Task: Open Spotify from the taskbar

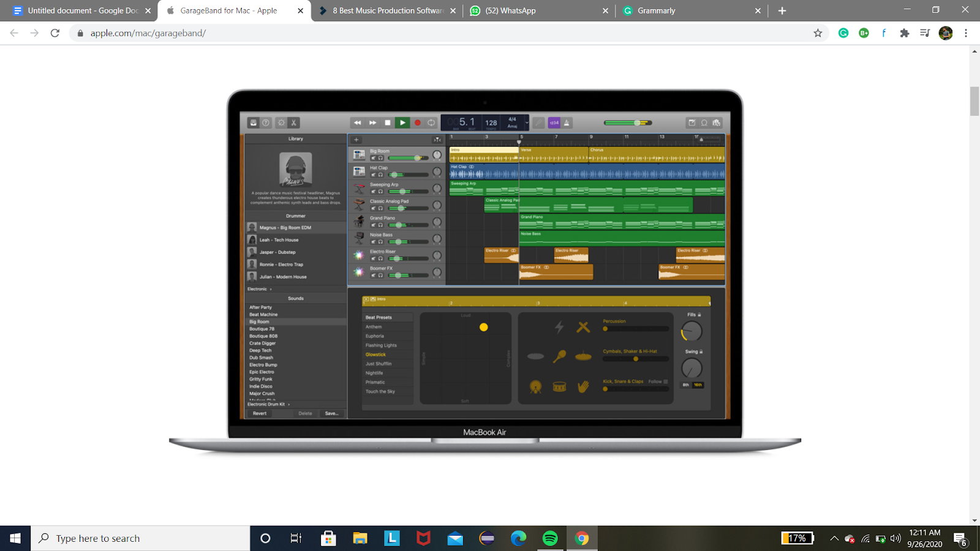Action: click(x=550, y=538)
